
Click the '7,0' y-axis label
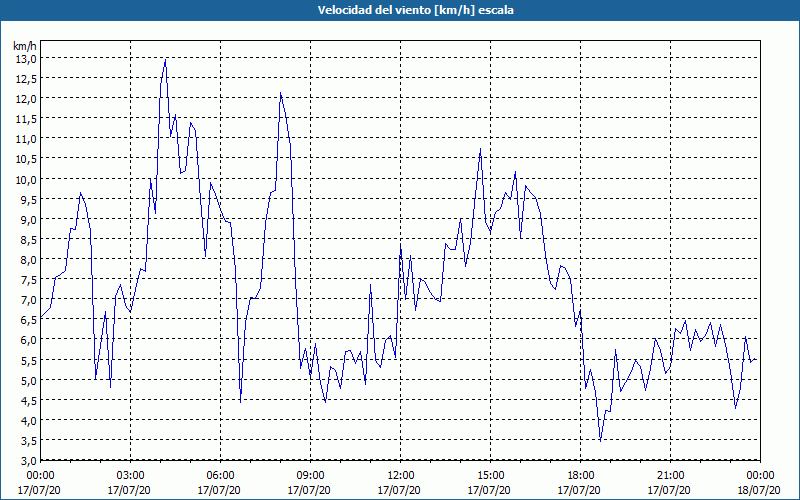[x=28, y=300]
